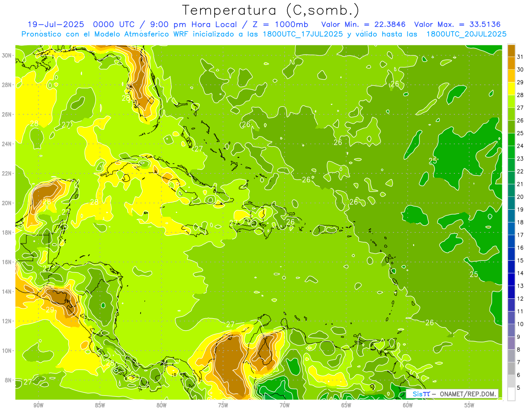Click the '65W' longitude axis label

click(346, 405)
